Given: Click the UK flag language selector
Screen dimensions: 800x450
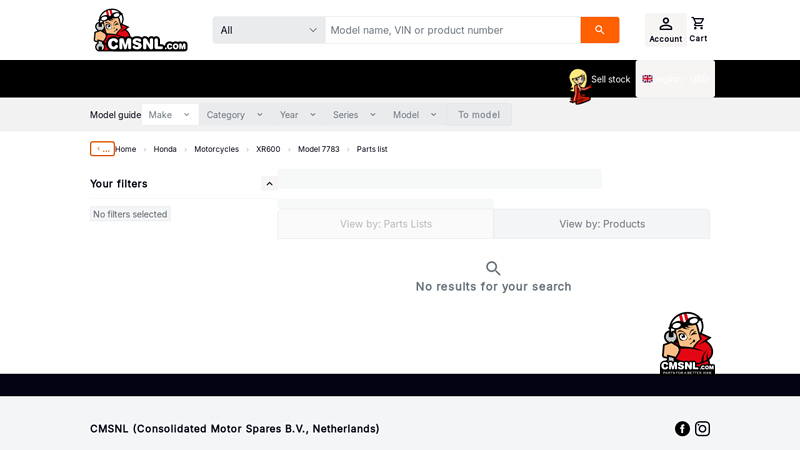Looking at the screenshot, I should click(x=675, y=79).
